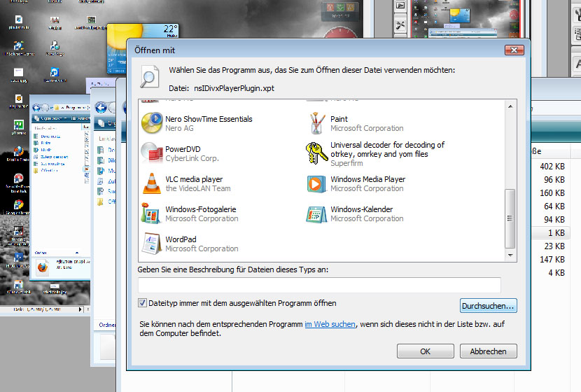The height and width of the screenshot is (392, 581).
Task: Go back in the small Explorer window
Action: [x=36, y=108]
